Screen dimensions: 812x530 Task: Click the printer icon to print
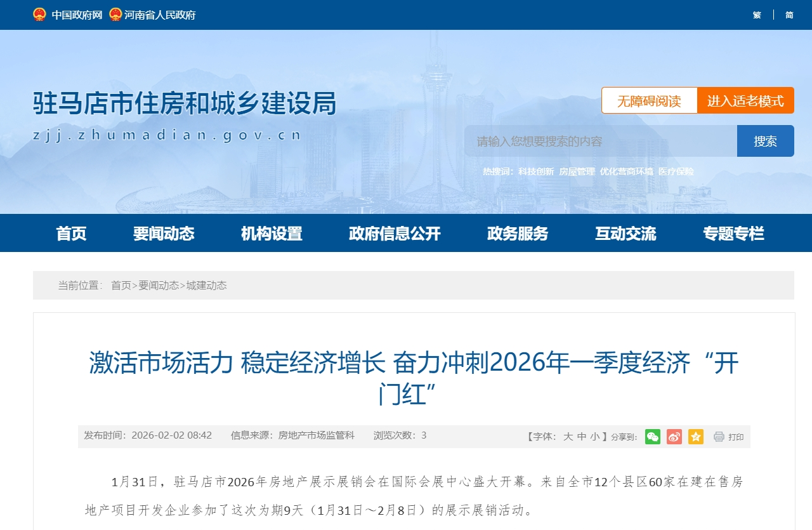coord(719,437)
